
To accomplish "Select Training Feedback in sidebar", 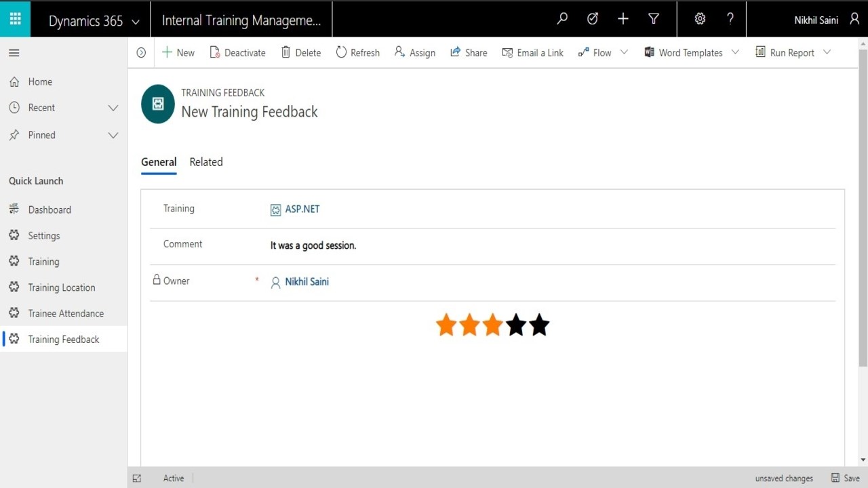I will 63,339.
